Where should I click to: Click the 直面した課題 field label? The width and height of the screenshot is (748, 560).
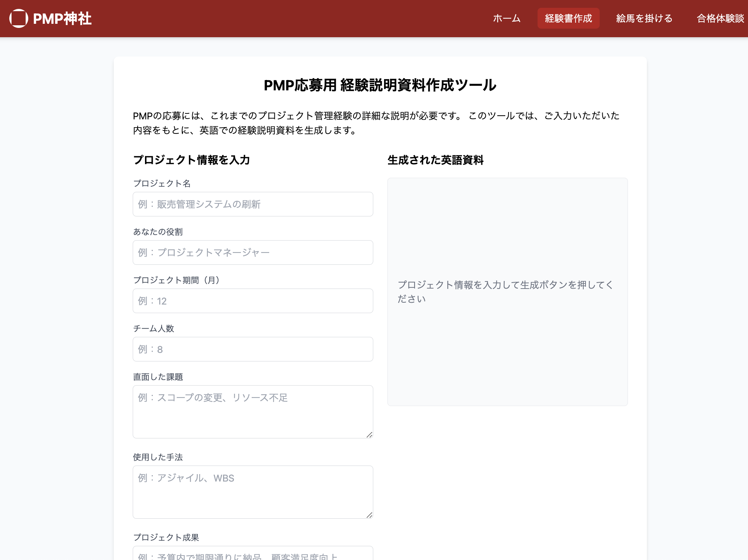tap(158, 377)
